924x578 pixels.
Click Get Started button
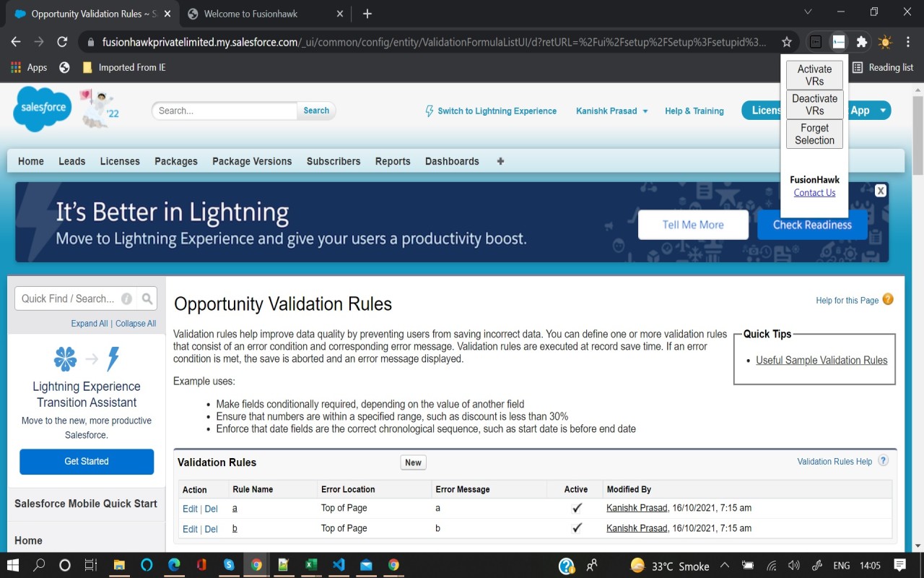(x=87, y=462)
